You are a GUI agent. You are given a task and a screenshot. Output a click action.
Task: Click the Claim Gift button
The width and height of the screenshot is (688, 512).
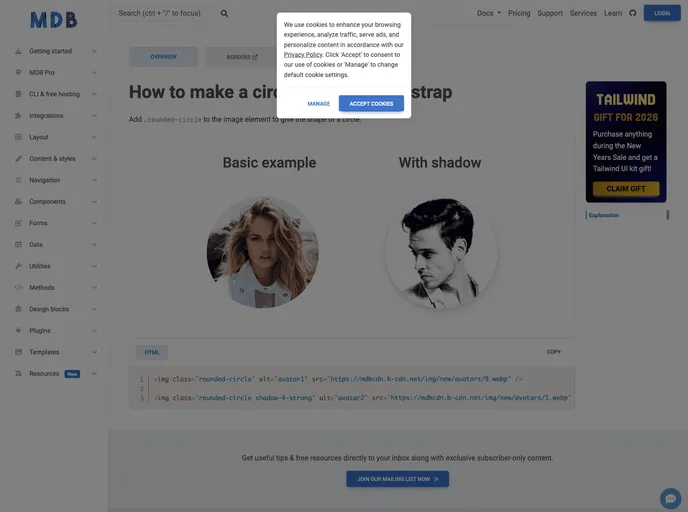pyautogui.click(x=626, y=189)
